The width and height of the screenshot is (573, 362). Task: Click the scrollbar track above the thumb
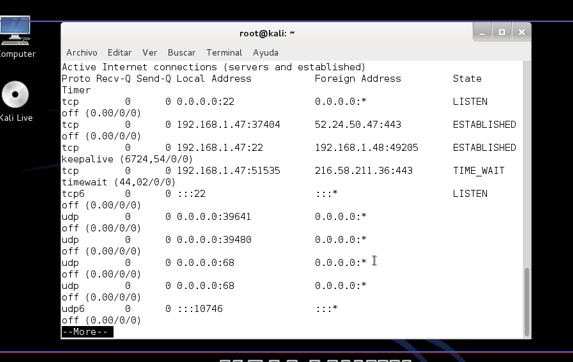coord(527,164)
